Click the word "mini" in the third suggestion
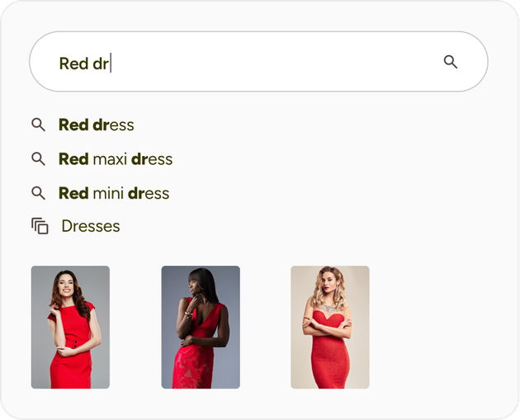Viewport: 520px width, 420px height. point(108,193)
